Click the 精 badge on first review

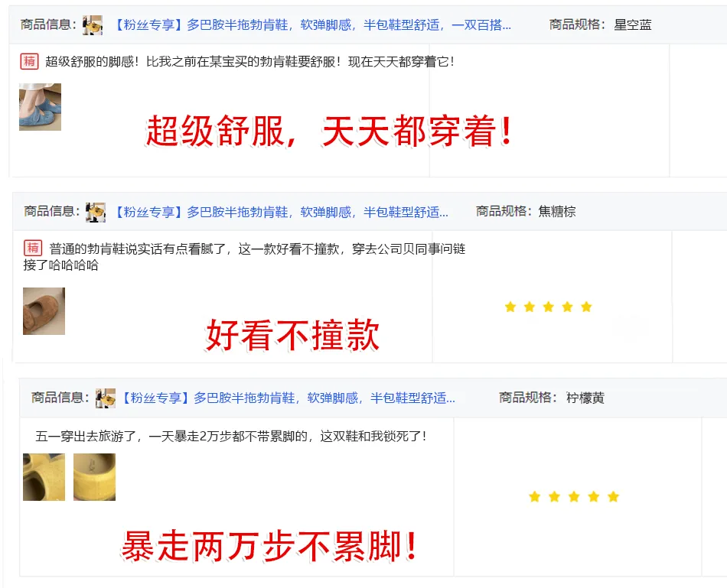[x=29, y=61]
